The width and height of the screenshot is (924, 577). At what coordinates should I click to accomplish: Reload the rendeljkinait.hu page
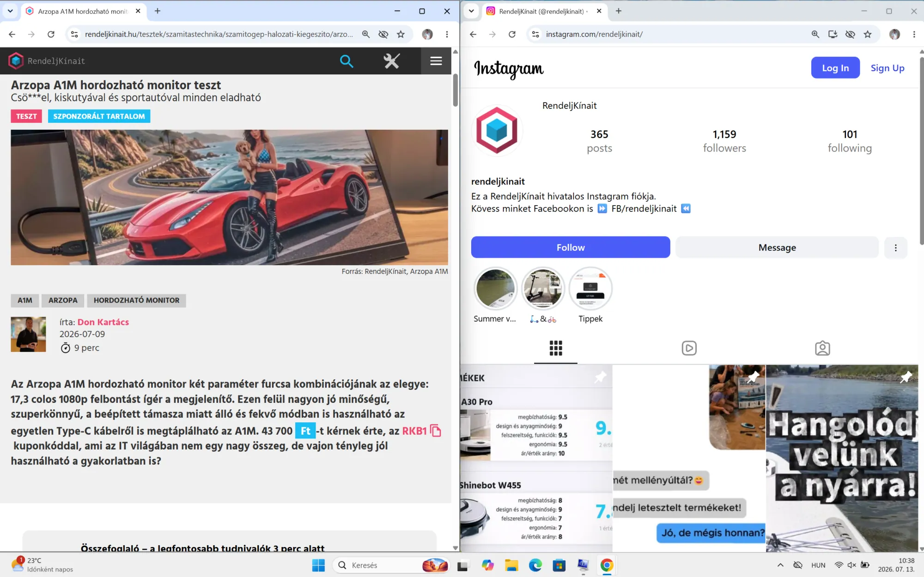tap(51, 34)
